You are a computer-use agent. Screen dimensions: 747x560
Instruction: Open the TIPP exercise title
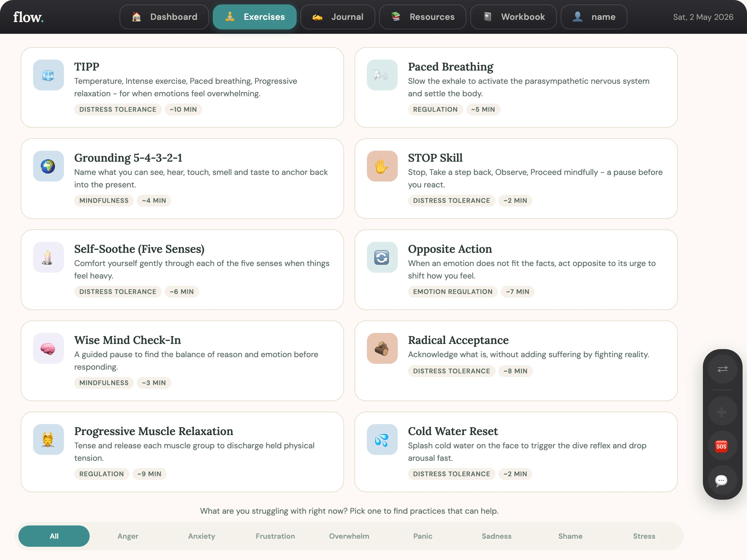pos(87,66)
